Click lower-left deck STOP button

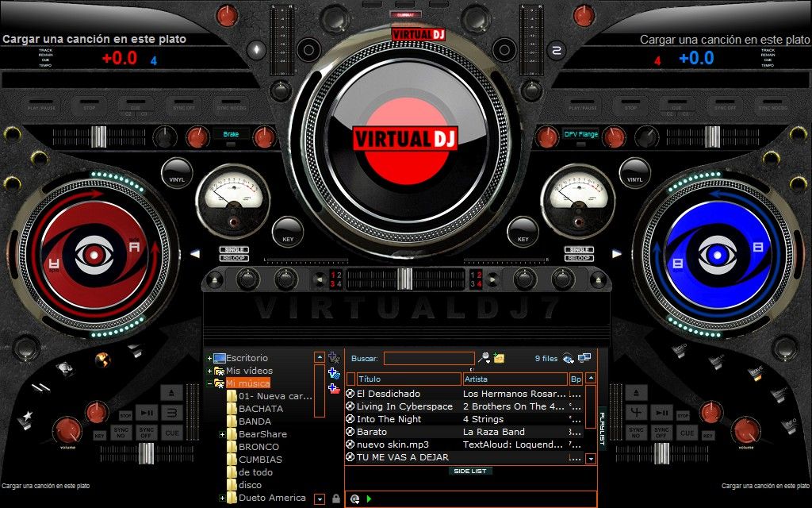coord(126,416)
